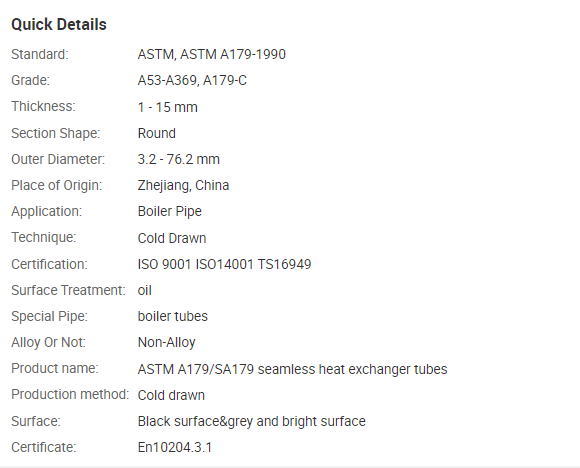
Task: Click Place of Origin value Zhejiang, China
Action: pyautogui.click(x=183, y=185)
